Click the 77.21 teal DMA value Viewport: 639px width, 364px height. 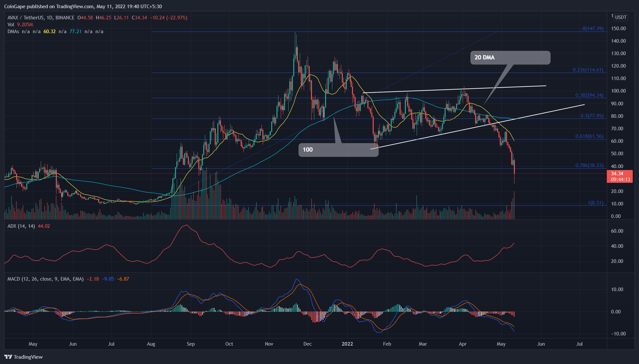tap(75, 32)
